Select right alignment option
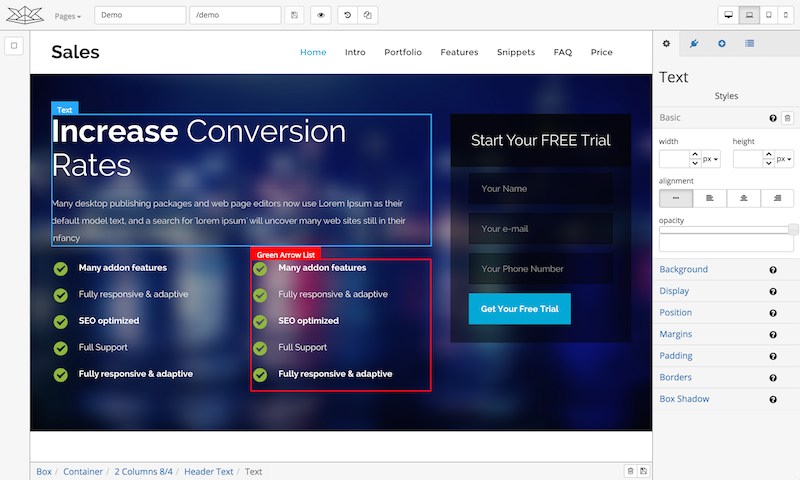 777,198
